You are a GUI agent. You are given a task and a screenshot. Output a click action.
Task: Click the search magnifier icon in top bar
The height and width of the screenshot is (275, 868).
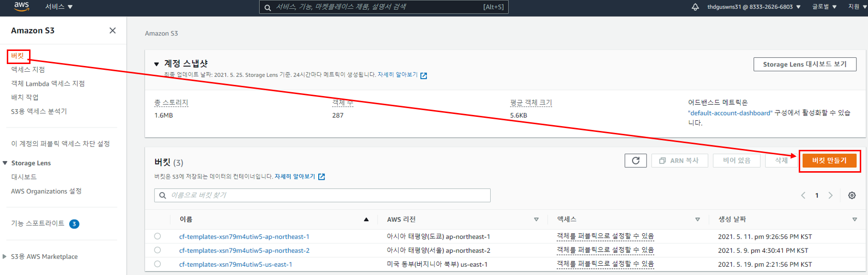pyautogui.click(x=267, y=7)
